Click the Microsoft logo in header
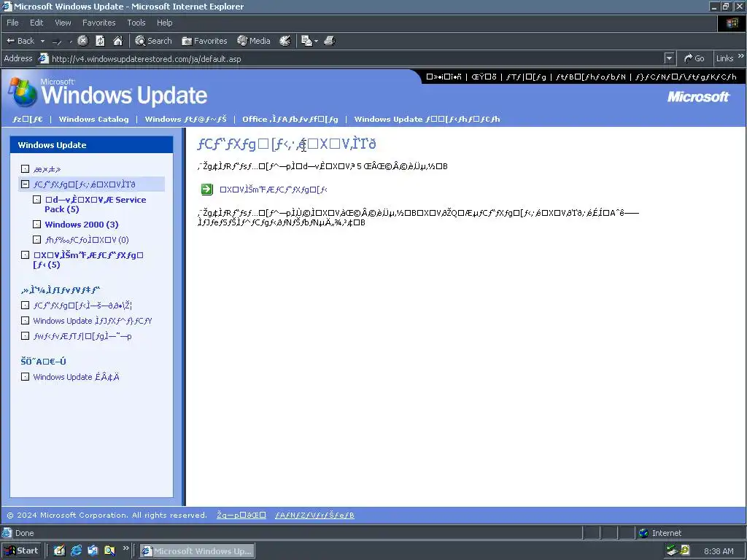This screenshot has height=560, width=747. click(x=698, y=97)
